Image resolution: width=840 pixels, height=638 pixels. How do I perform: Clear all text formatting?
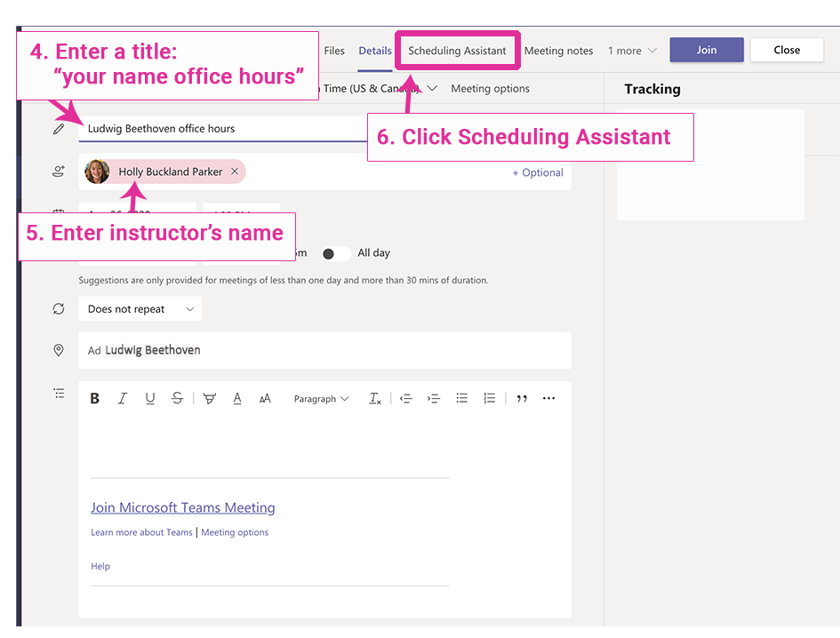click(x=375, y=399)
